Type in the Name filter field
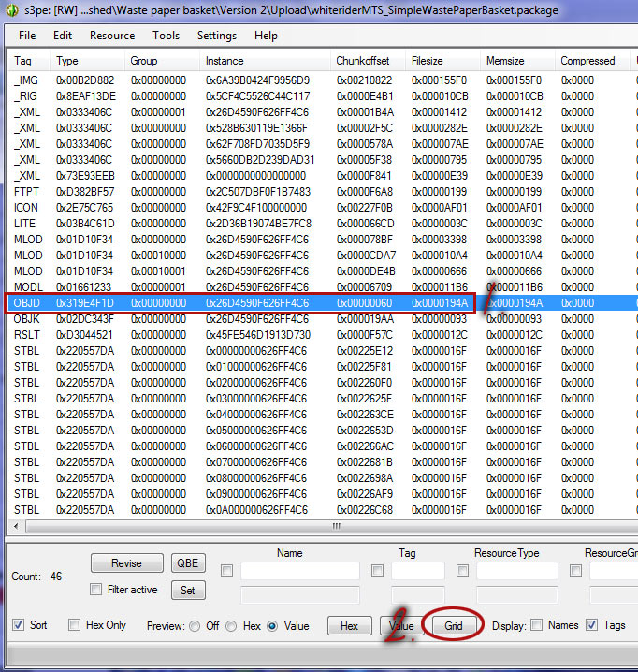 299,571
